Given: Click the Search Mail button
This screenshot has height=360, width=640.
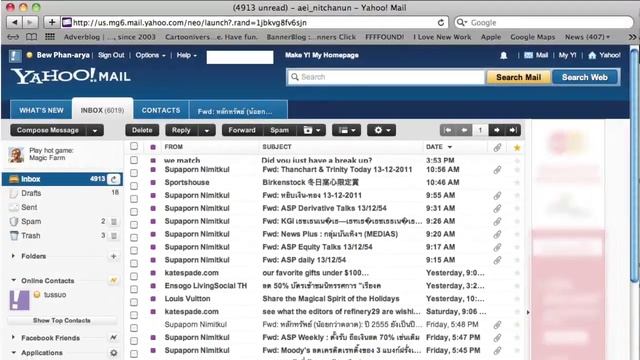Looking at the screenshot, I should pyautogui.click(x=518, y=77).
